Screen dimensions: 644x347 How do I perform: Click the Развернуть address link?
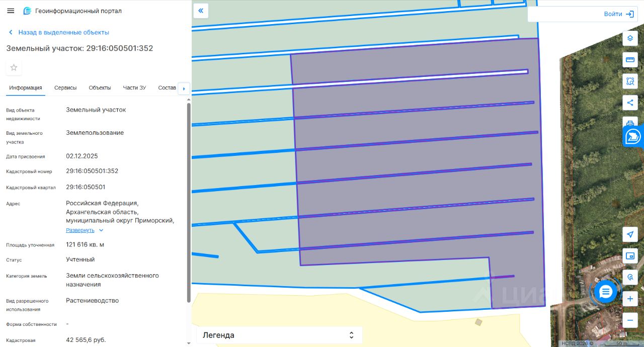pos(80,230)
